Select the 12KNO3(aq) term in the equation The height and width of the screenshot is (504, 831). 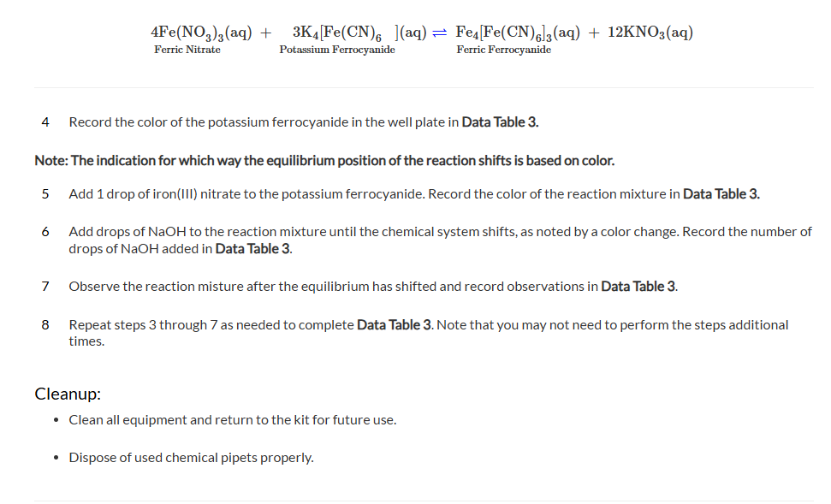tap(650, 33)
